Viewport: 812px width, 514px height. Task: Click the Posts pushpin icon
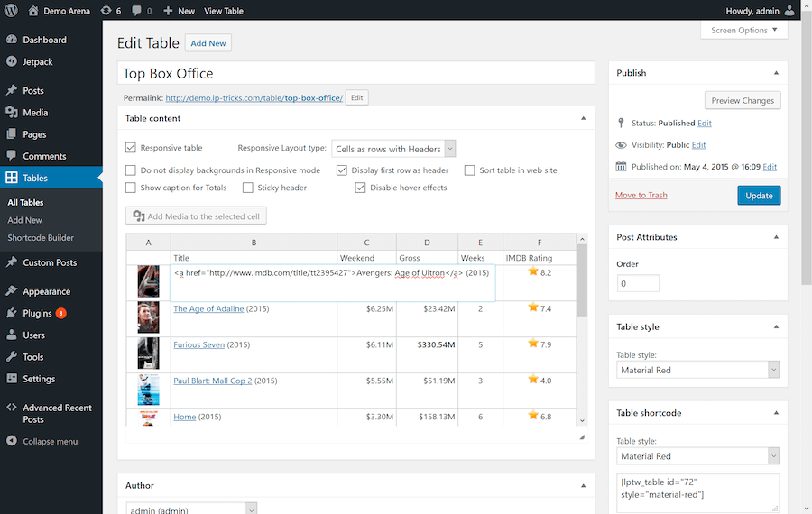pos(12,90)
